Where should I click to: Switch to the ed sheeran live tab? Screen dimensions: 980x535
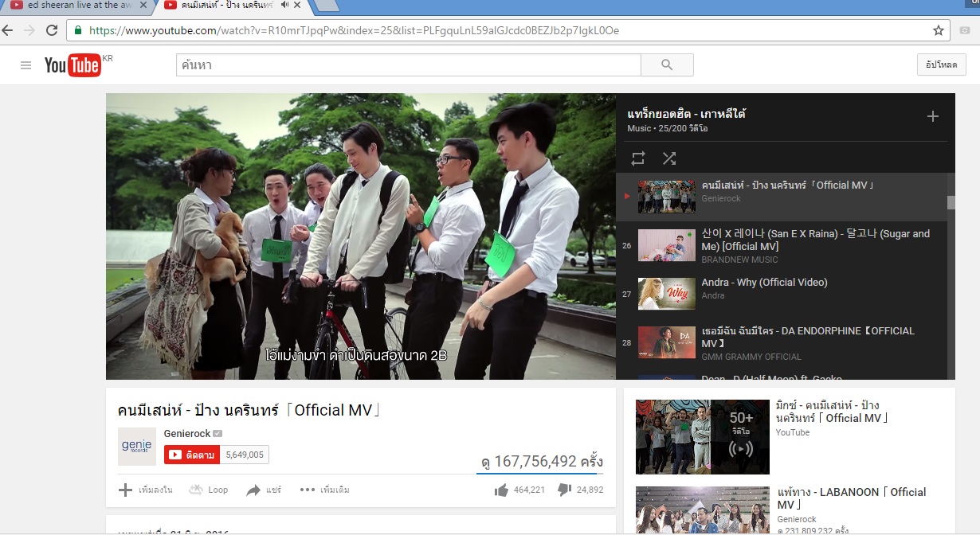(x=80, y=6)
